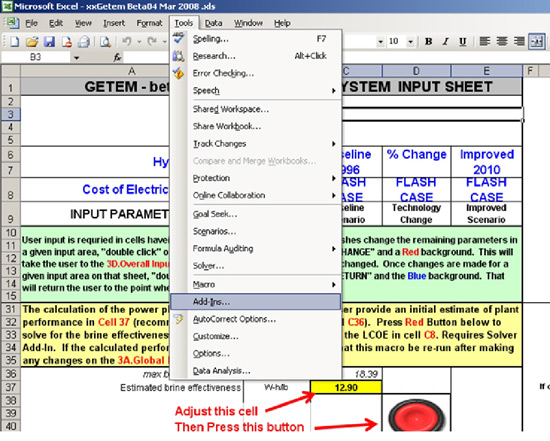Open the View menu

(x=83, y=23)
